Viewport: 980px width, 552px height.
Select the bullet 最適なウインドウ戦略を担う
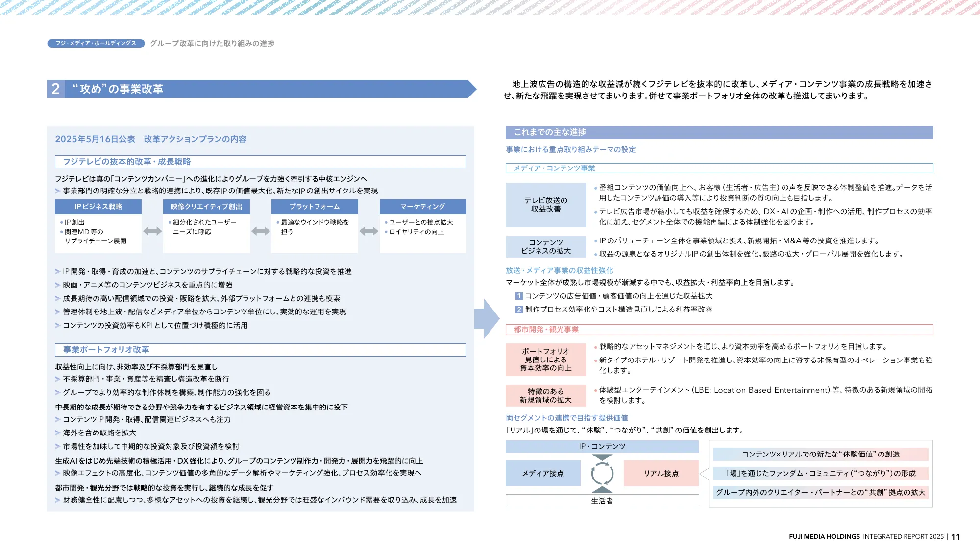click(x=313, y=227)
